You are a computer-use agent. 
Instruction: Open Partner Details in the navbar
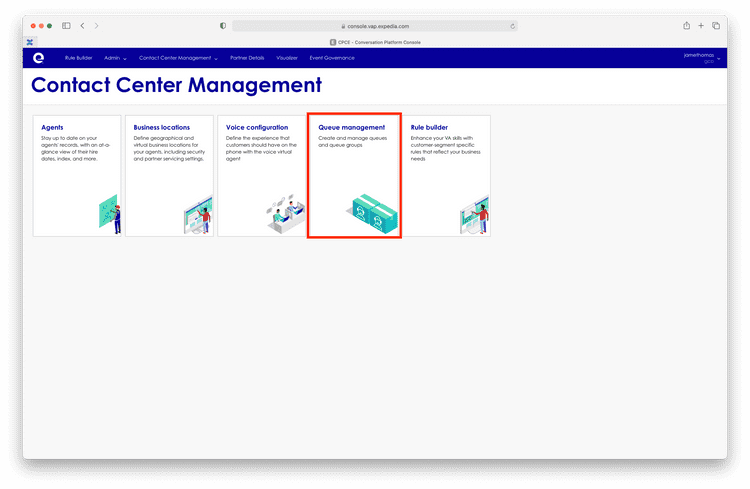247,58
